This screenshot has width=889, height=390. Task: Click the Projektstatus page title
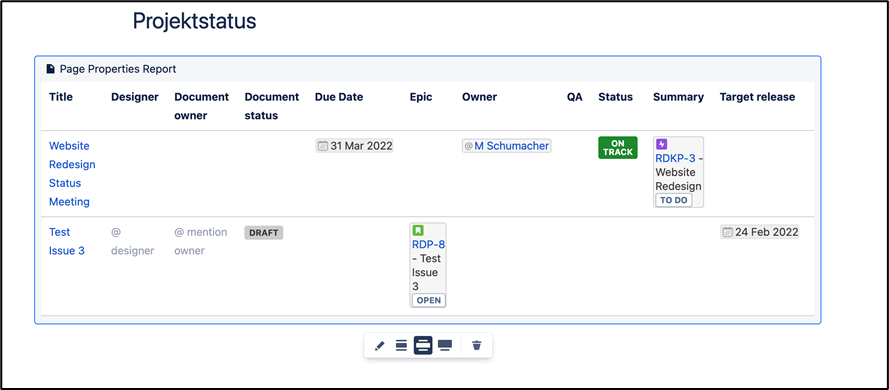pyautogui.click(x=194, y=22)
